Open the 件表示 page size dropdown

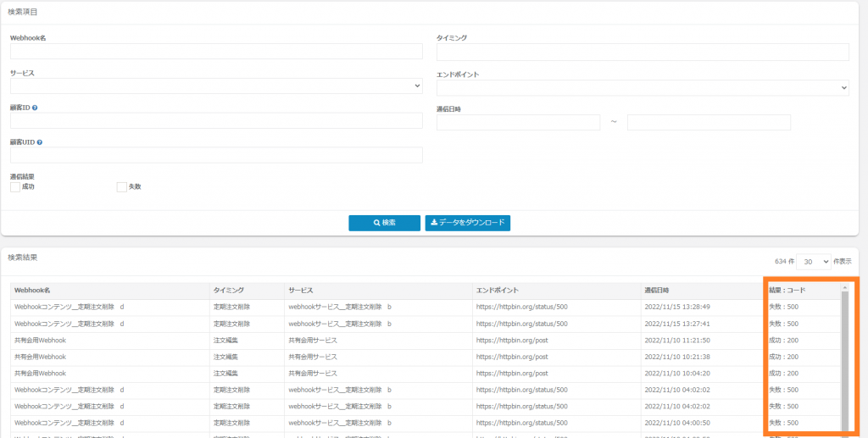coord(814,262)
